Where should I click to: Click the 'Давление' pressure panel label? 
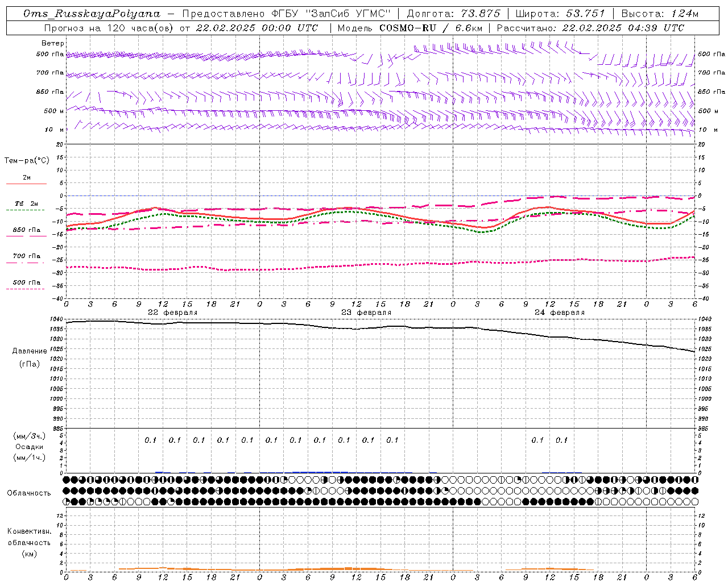[30, 351]
